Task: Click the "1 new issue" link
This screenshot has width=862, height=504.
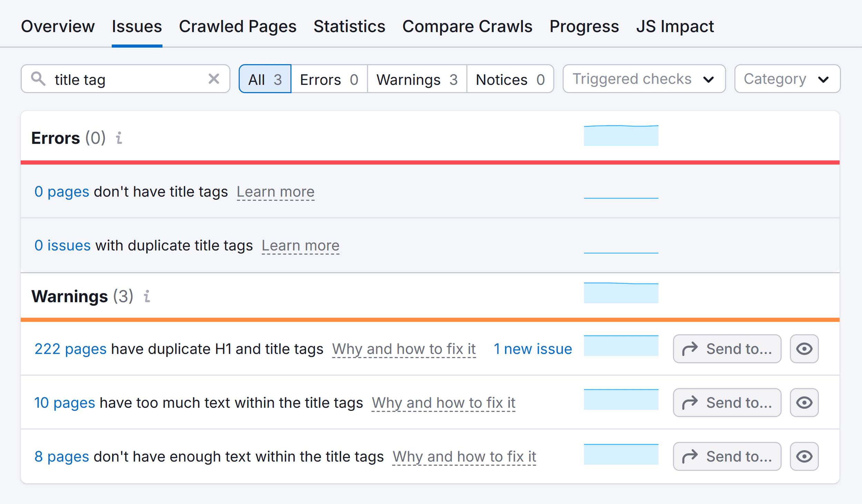Action: click(533, 349)
